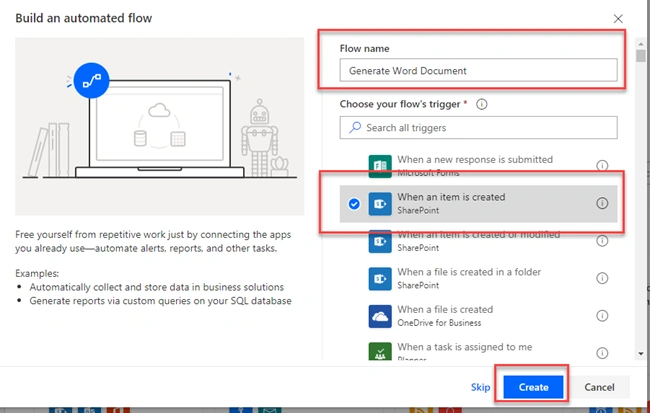Show info for 'When an item is created' trigger
The image size is (650, 413).
pos(602,203)
